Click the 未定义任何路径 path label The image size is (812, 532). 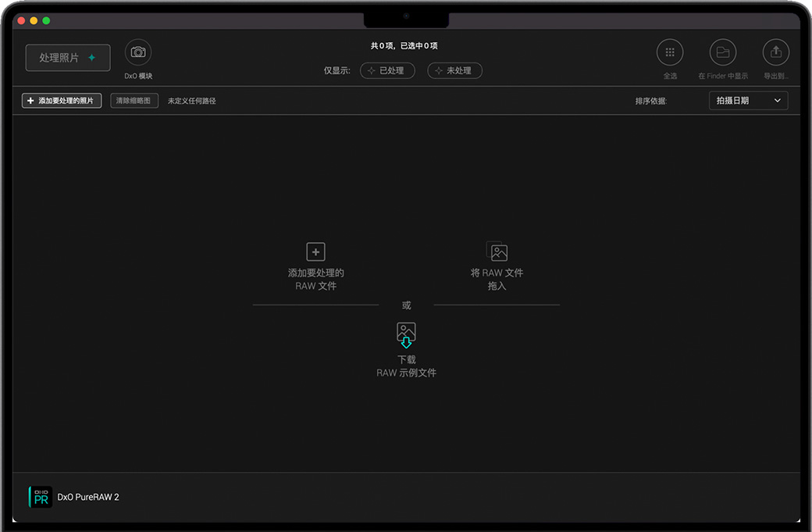click(192, 101)
